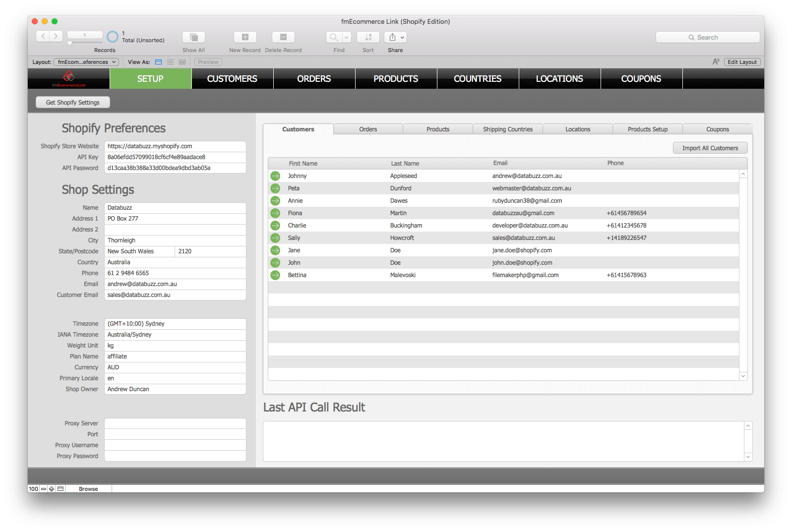Open the COUNTRIES navigation section
This screenshot has height=532, width=792.
tap(478, 78)
